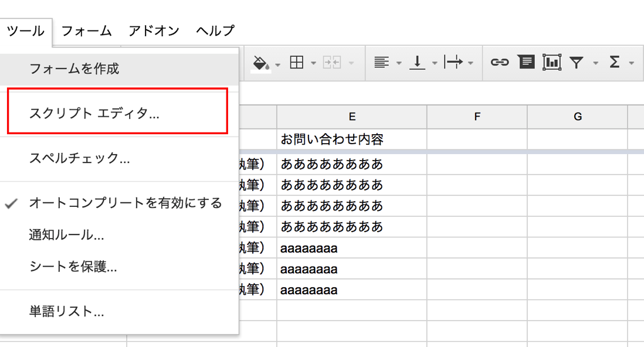Expand merge cells dropdown arrow

pos(351,63)
